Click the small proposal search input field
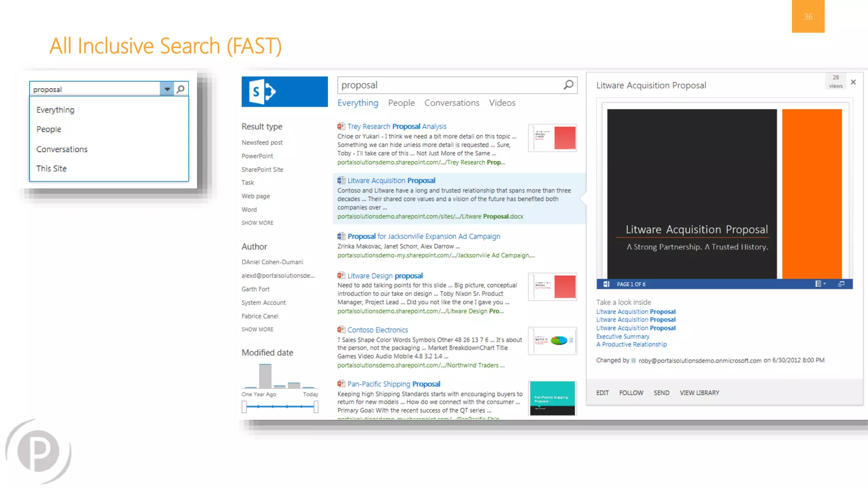Image resolution: width=868 pixels, height=488 pixels. (x=95, y=89)
